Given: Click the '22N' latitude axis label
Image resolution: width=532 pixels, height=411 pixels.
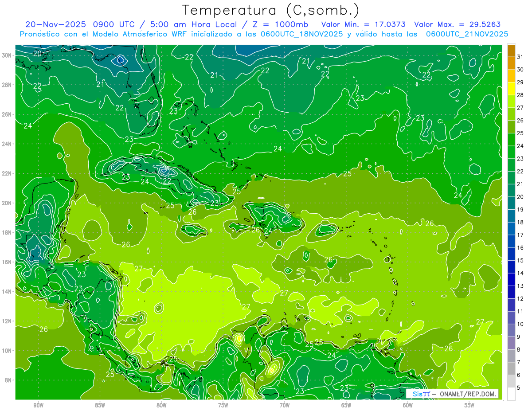Looking at the screenshot, I should pos(7,173).
